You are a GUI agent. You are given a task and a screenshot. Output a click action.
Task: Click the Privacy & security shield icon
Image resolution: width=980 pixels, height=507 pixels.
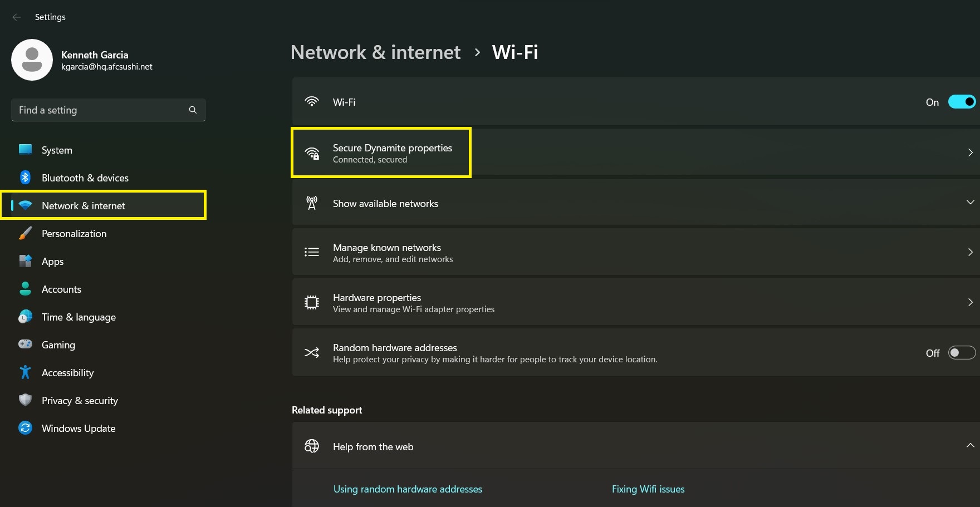25,400
